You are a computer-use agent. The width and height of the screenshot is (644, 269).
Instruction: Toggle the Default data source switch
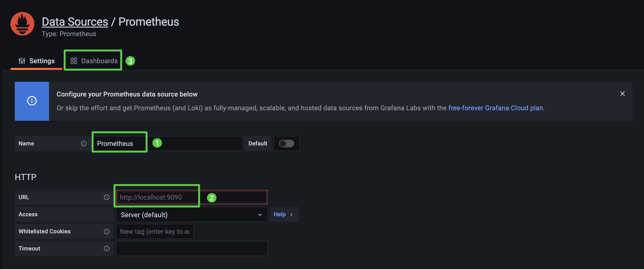(x=286, y=144)
